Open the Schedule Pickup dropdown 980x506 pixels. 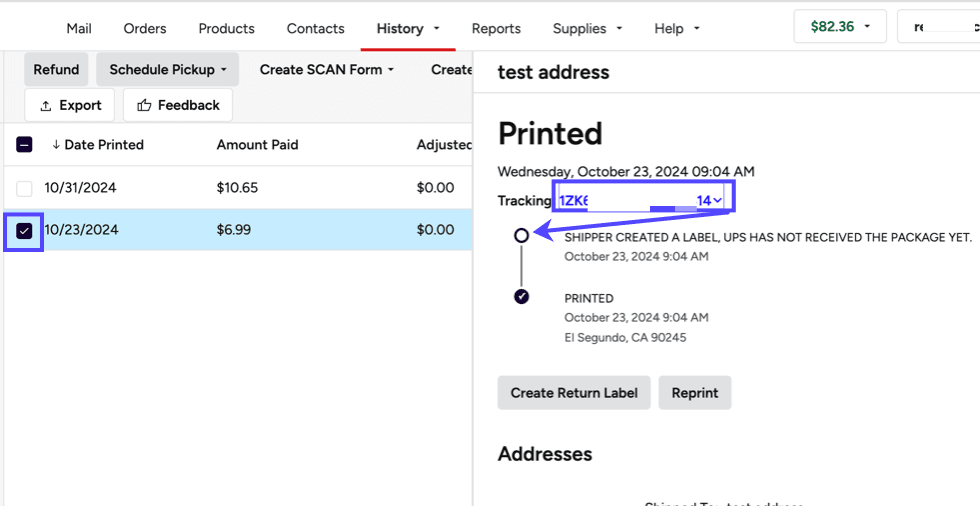[168, 69]
